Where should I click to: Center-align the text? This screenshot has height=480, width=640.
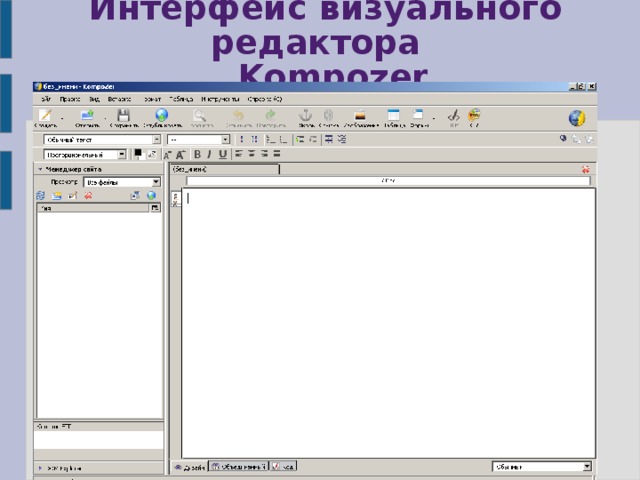[x=251, y=154]
